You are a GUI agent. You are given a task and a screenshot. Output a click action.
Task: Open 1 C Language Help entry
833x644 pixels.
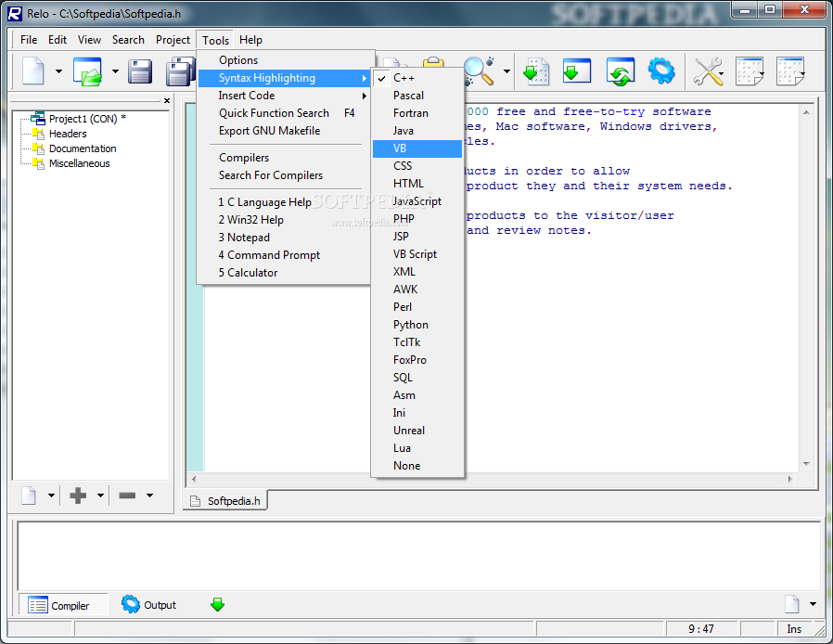coord(284,202)
